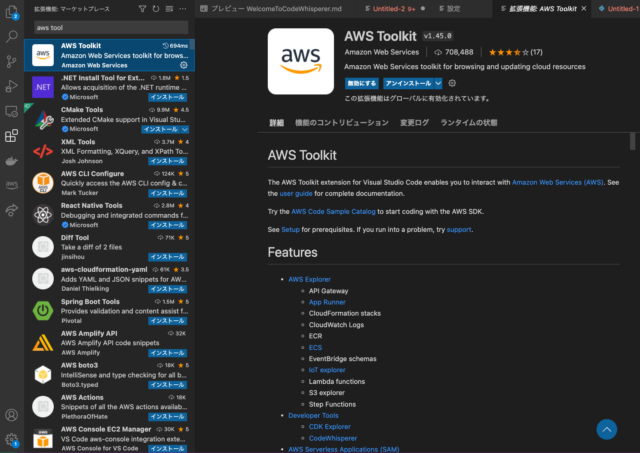Open the AWS view in activity bar

point(11,185)
